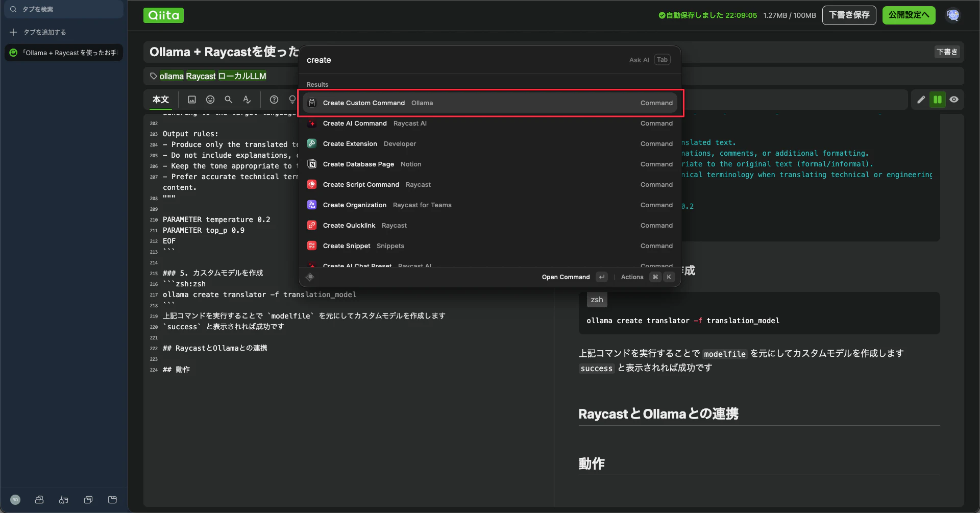Click the broom cleanup icon in sidebar footer

[x=64, y=500]
